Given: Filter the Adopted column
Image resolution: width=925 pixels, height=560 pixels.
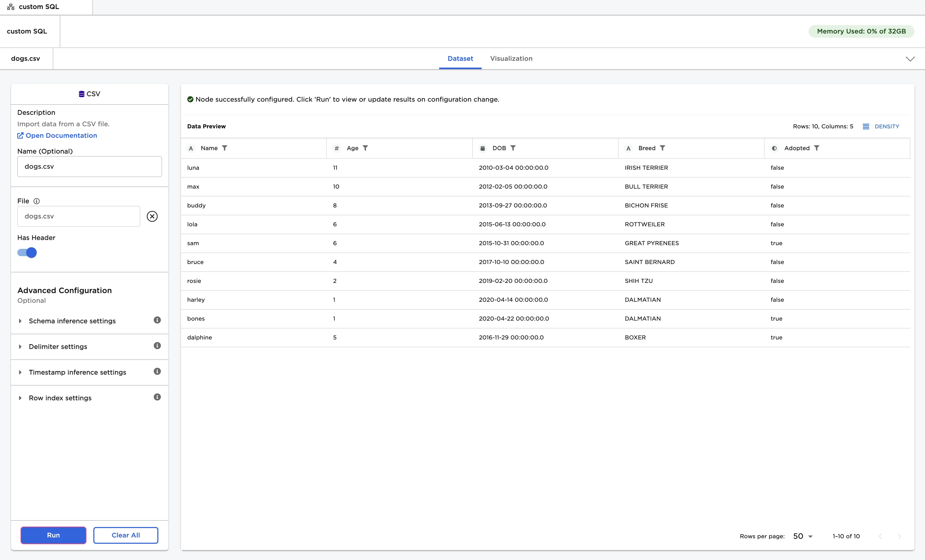Looking at the screenshot, I should [816, 148].
